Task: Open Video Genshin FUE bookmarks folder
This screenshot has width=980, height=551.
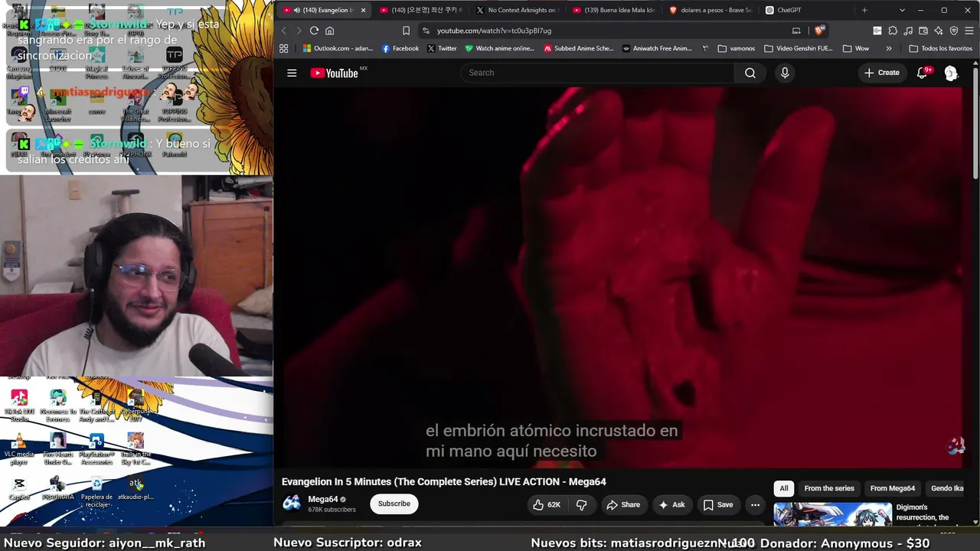Action: 799,48
